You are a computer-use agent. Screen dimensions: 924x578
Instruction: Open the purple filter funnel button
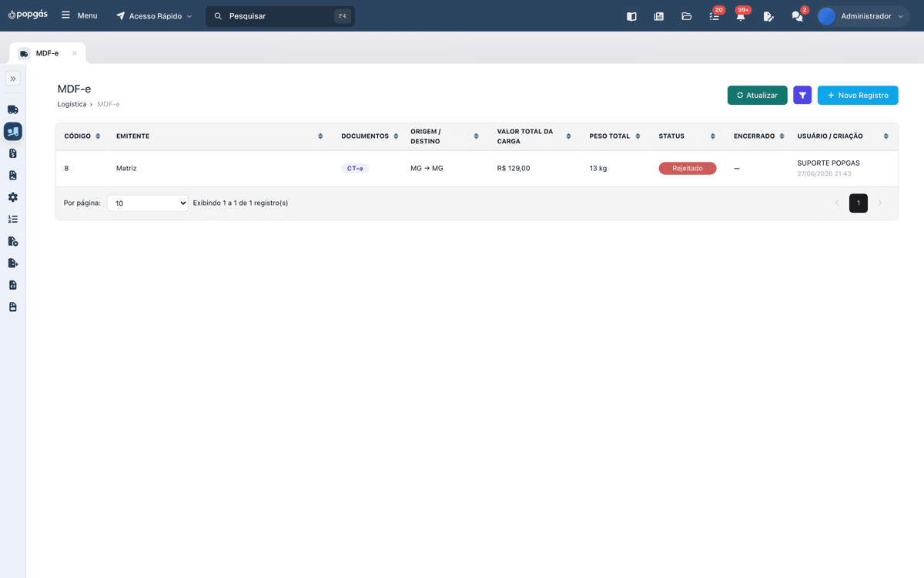802,96
